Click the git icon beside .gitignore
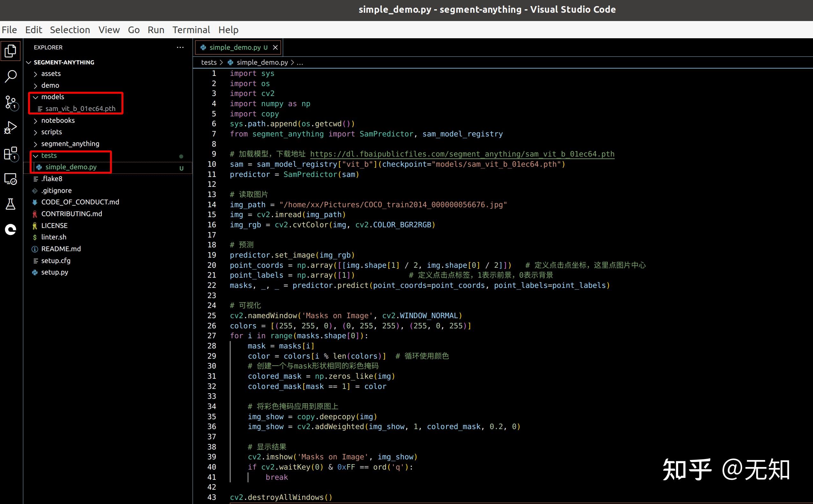813x504 pixels. 35,191
